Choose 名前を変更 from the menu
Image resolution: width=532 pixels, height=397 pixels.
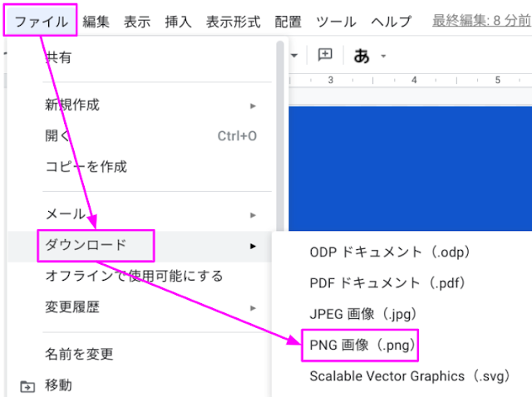pyautogui.click(x=140, y=355)
